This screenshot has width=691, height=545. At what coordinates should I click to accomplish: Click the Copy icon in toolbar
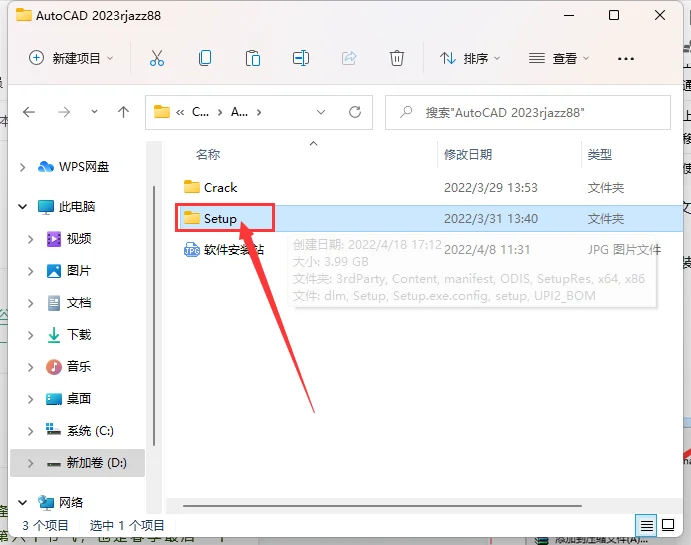click(x=205, y=58)
